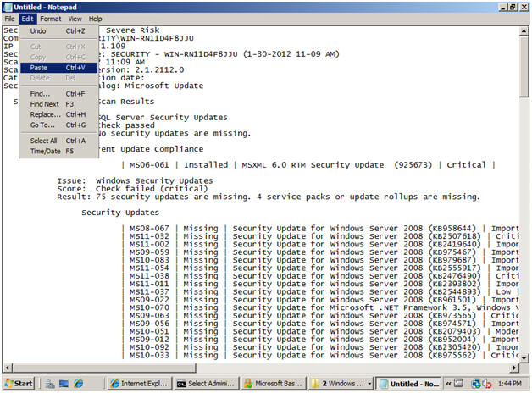Open the Format menu
Viewport: 532px width, 393px height.
pyautogui.click(x=51, y=19)
